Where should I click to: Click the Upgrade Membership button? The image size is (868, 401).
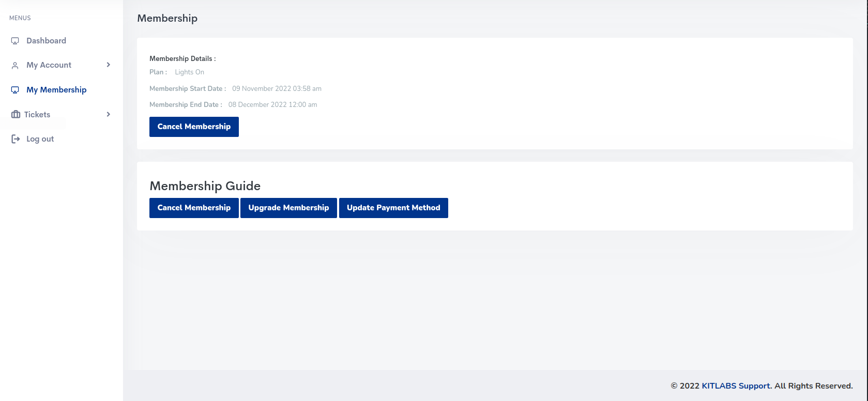(x=288, y=208)
